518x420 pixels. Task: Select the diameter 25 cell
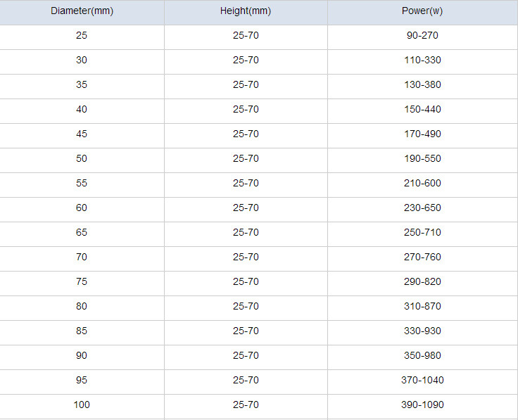82,36
